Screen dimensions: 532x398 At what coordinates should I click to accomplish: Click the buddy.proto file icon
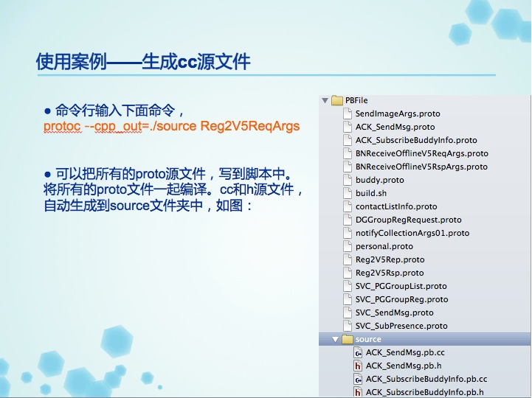348,180
